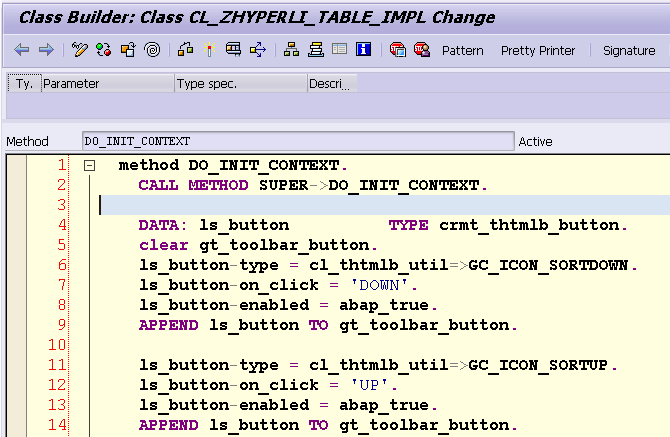Set an external breakpoint with user stop icon

click(422, 50)
